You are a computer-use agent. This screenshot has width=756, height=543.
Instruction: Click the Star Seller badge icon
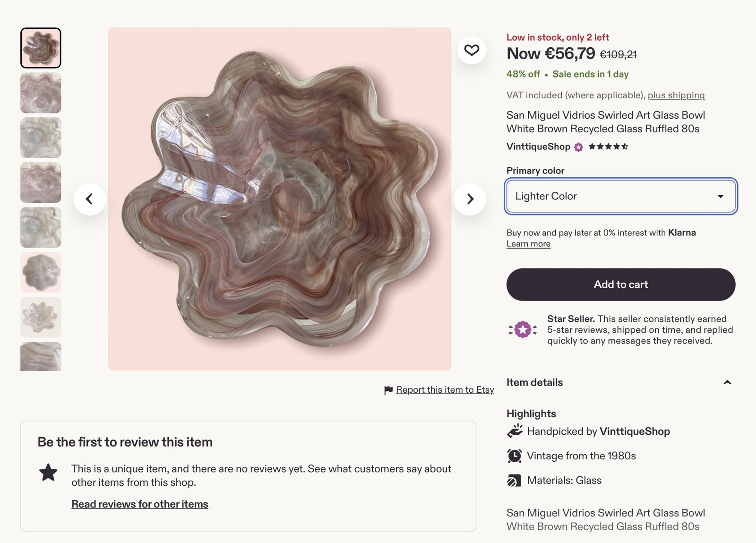tap(523, 329)
